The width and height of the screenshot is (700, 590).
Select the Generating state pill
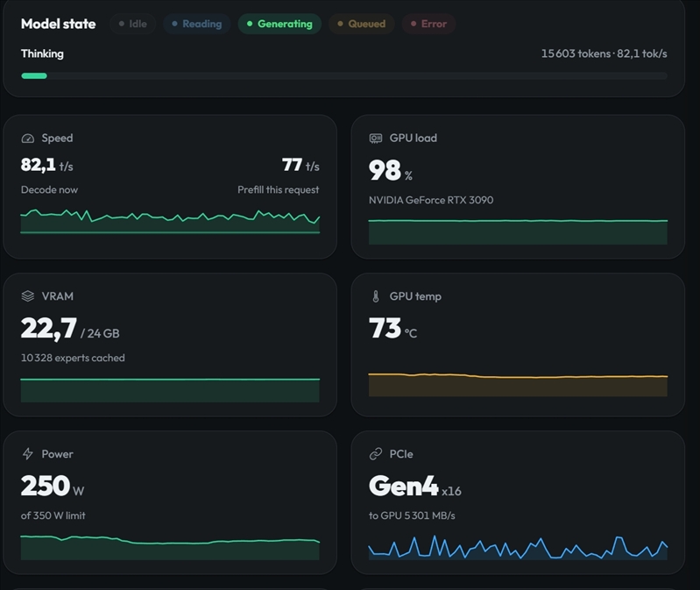click(279, 24)
